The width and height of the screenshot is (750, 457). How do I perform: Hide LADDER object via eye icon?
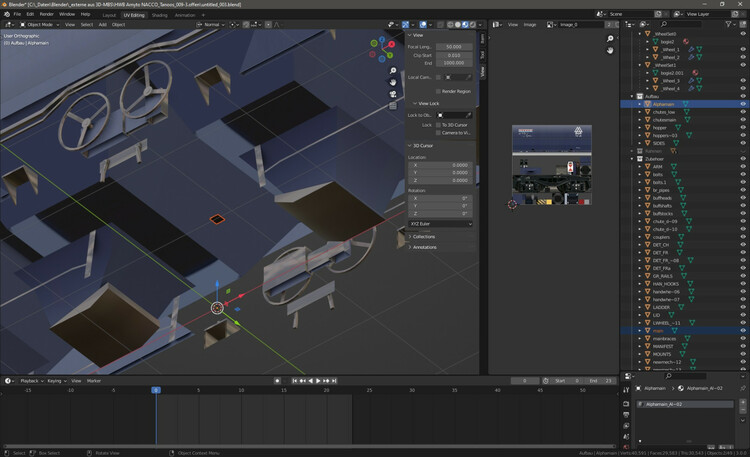pos(743,307)
